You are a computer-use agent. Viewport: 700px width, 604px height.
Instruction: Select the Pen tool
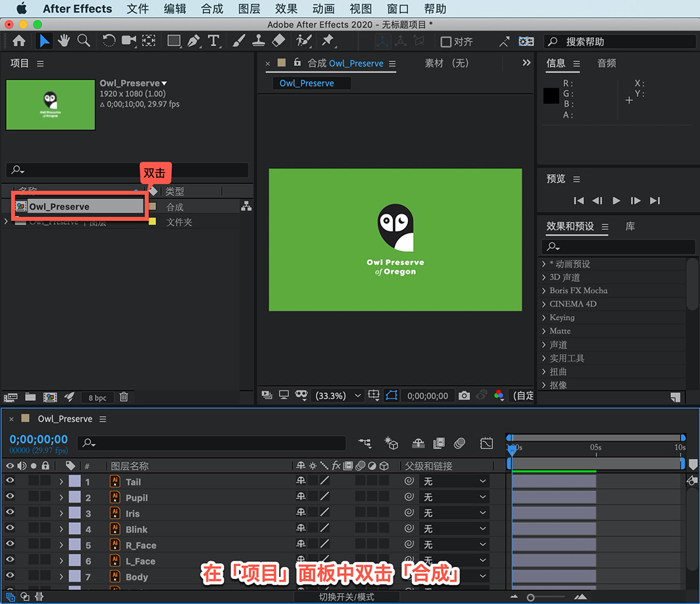(194, 41)
